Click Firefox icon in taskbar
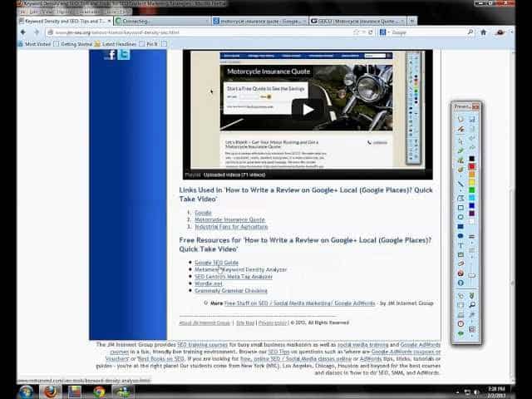The image size is (532, 399). tap(51, 392)
